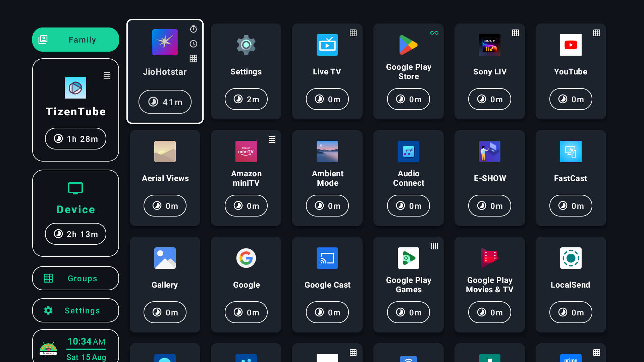The height and width of the screenshot is (362, 644).
Task: Click the Sony LIV 0m usage pill
Action: [x=490, y=99]
